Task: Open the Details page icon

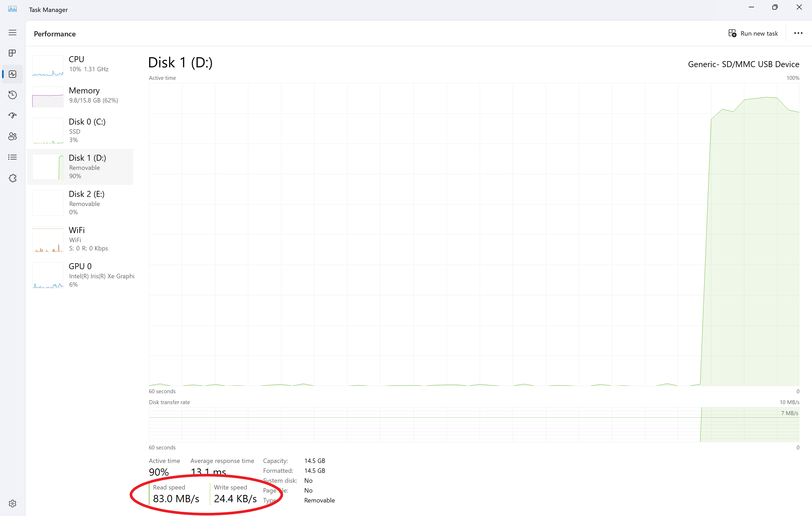Action: click(12, 157)
